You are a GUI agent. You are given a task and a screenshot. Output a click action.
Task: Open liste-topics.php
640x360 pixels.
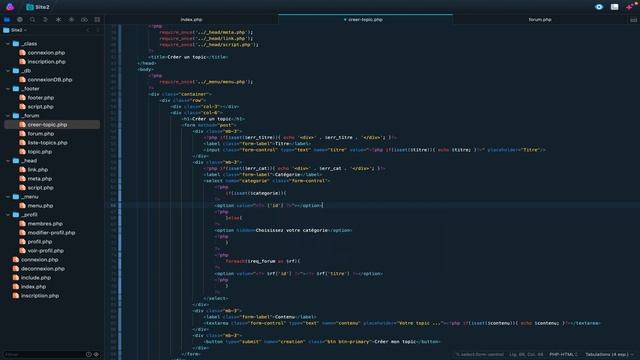pyautogui.click(x=47, y=142)
